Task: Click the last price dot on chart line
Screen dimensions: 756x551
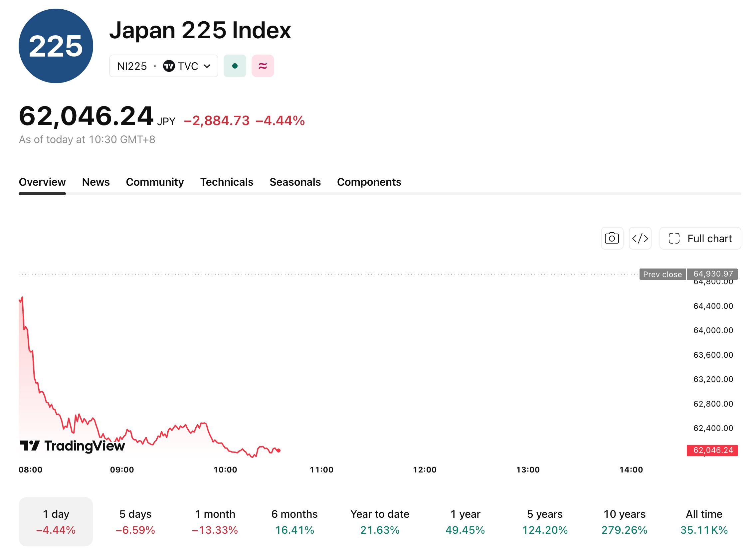Action: (x=279, y=451)
